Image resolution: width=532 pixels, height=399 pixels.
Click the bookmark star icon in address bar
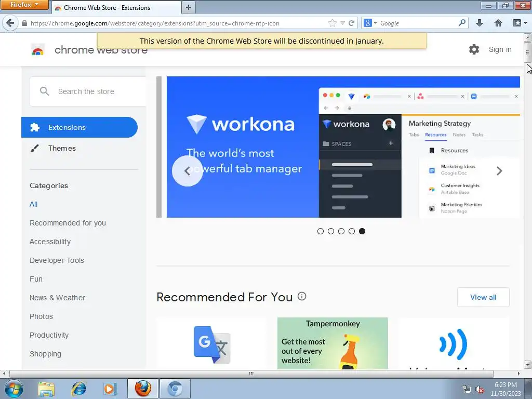[332, 23]
